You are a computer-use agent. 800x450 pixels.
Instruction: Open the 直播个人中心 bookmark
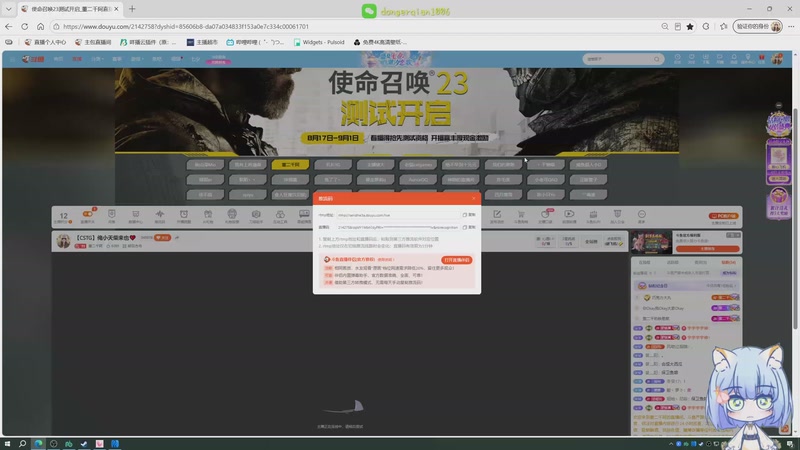coord(45,42)
